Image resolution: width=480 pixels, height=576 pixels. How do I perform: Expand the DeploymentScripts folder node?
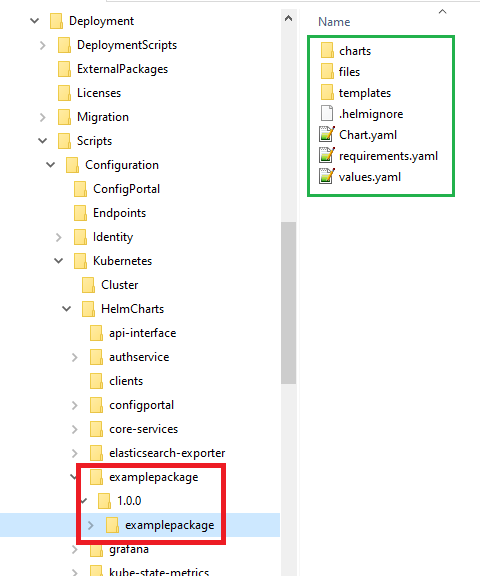43,45
